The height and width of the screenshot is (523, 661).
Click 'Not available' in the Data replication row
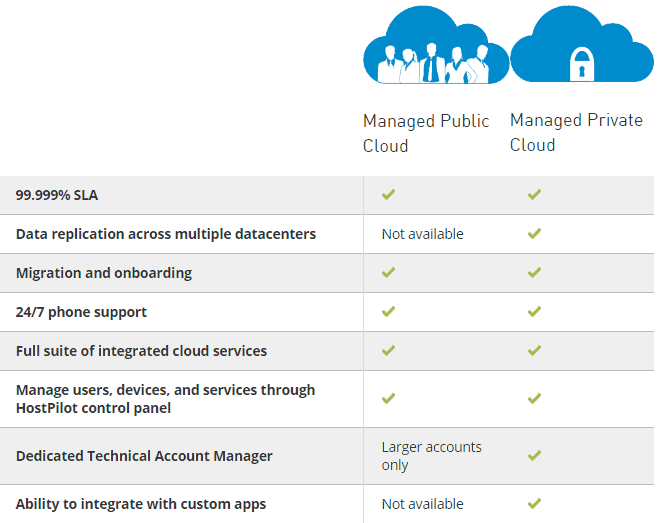tap(422, 234)
